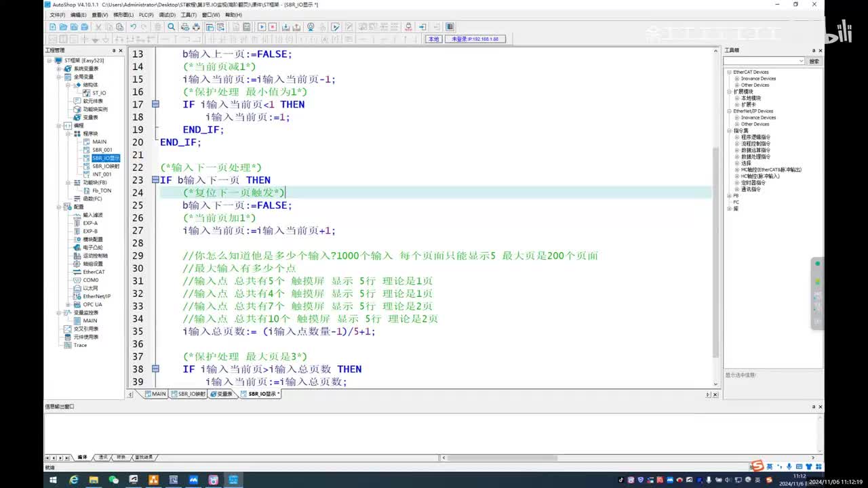Open 系统变量表 in project tree
The height and width of the screenshot is (488, 868).
pos(85,68)
